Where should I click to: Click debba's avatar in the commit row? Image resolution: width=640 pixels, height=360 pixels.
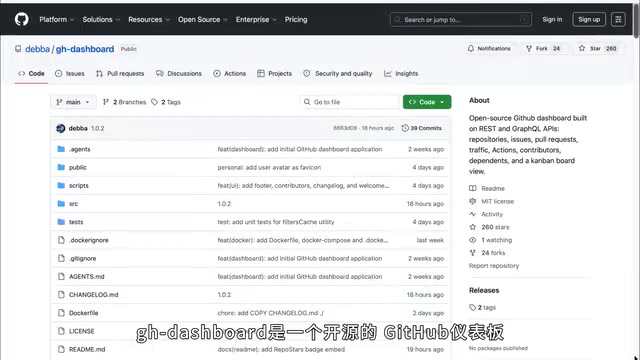(61, 128)
